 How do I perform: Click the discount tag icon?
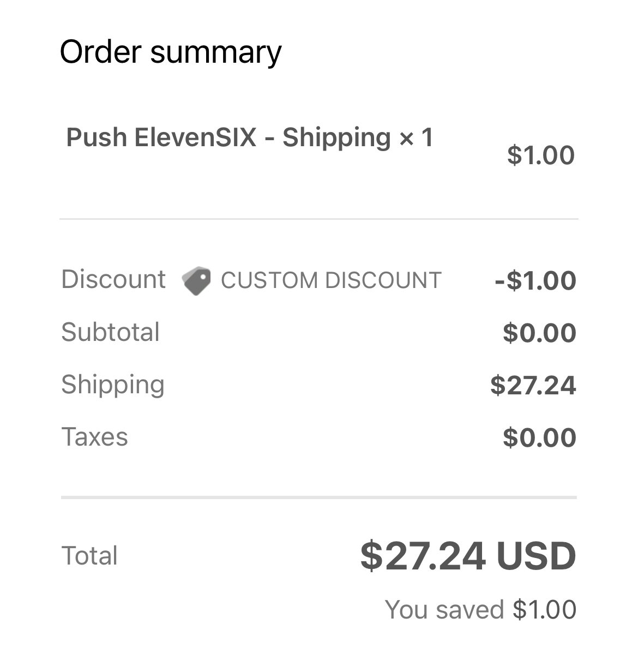click(x=196, y=281)
